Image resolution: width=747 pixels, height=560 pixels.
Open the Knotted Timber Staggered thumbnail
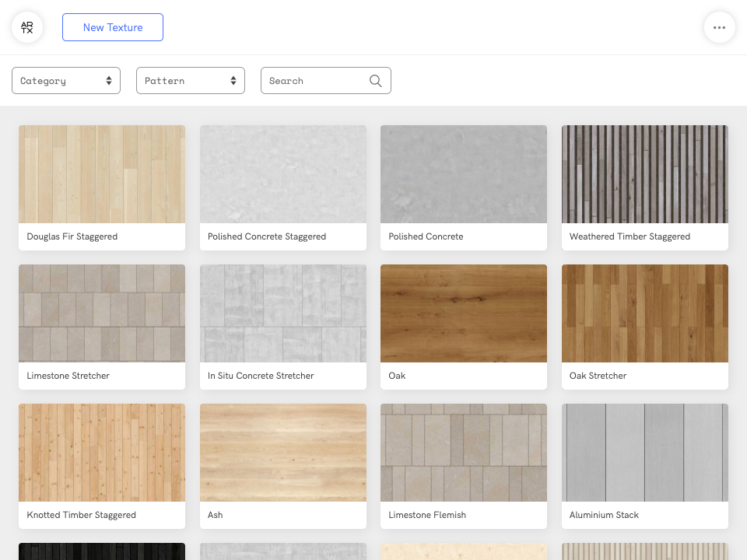click(102, 453)
